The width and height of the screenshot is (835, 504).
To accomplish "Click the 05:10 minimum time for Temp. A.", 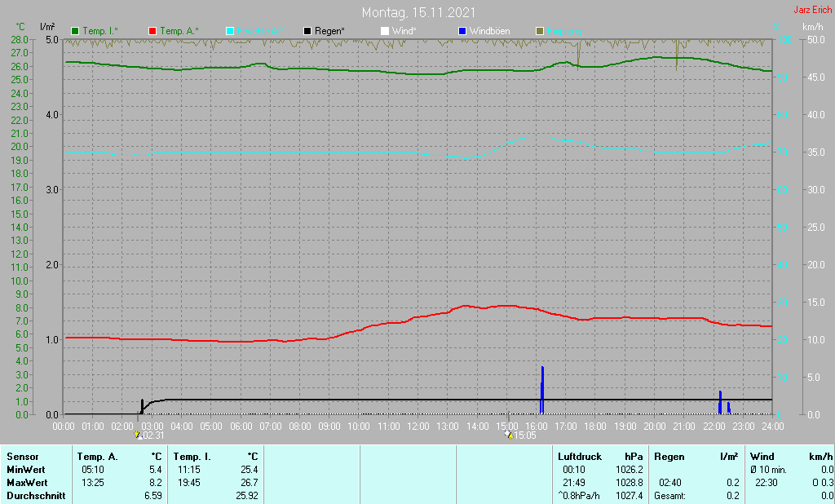I will (x=93, y=470).
